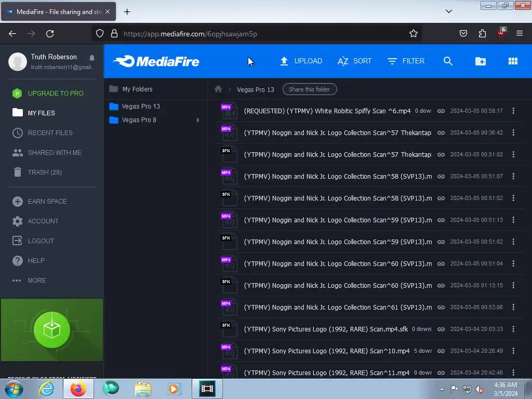
Task: Open options menu for file dated 00:51:13
Action: [513, 220]
